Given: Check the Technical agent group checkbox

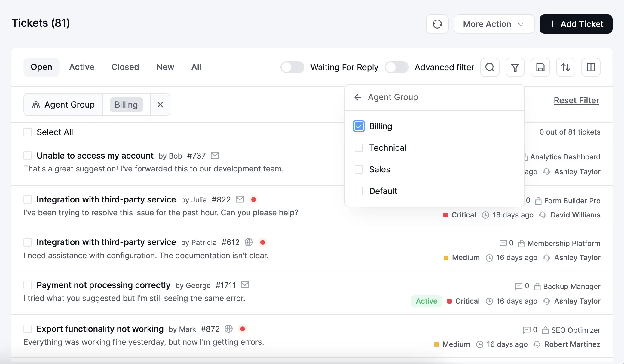Looking at the screenshot, I should pyautogui.click(x=359, y=148).
